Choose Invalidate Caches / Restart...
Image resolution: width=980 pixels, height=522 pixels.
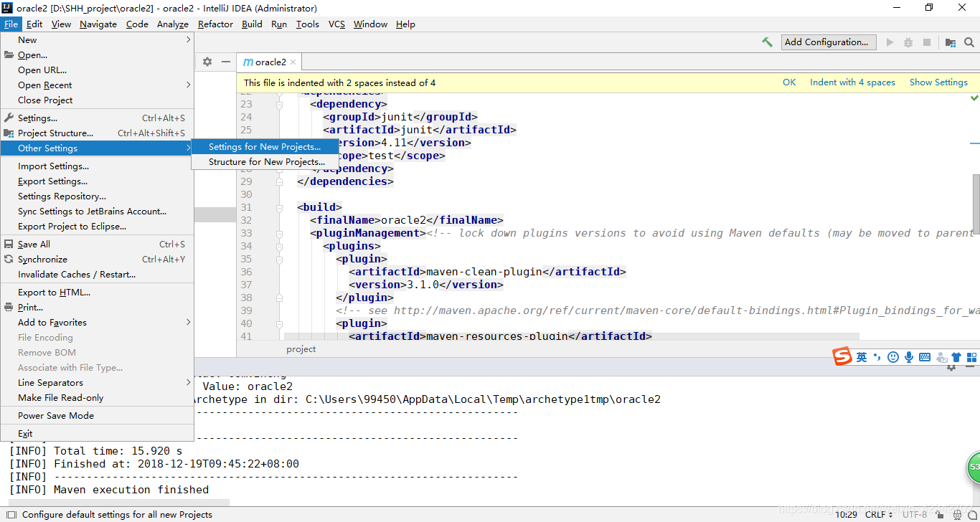[x=97, y=274]
